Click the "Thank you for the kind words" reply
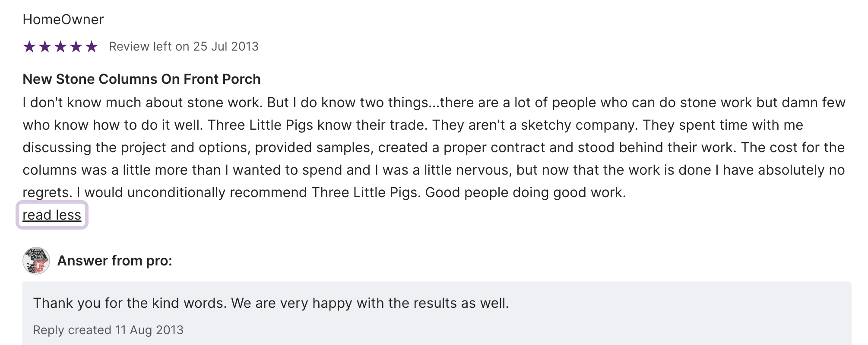The height and width of the screenshot is (345, 868). [130, 303]
